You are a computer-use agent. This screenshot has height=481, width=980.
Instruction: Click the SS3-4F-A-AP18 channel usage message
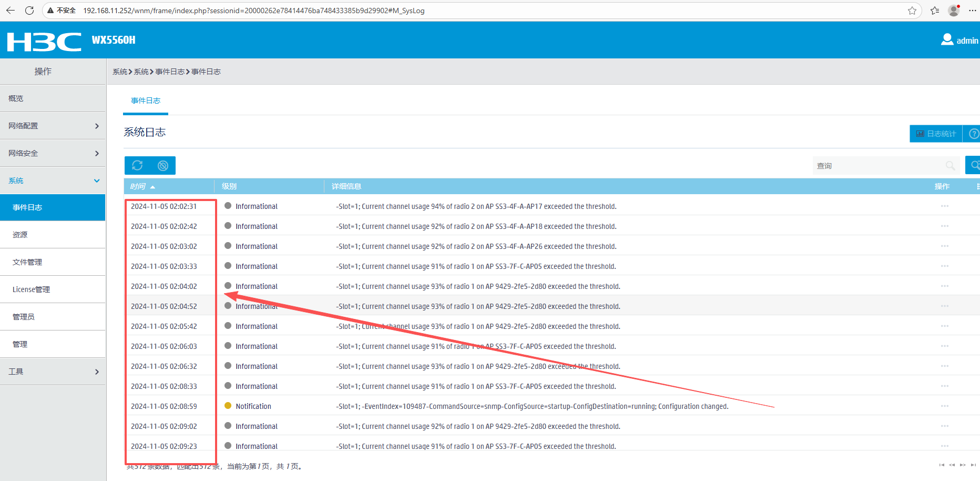476,226
